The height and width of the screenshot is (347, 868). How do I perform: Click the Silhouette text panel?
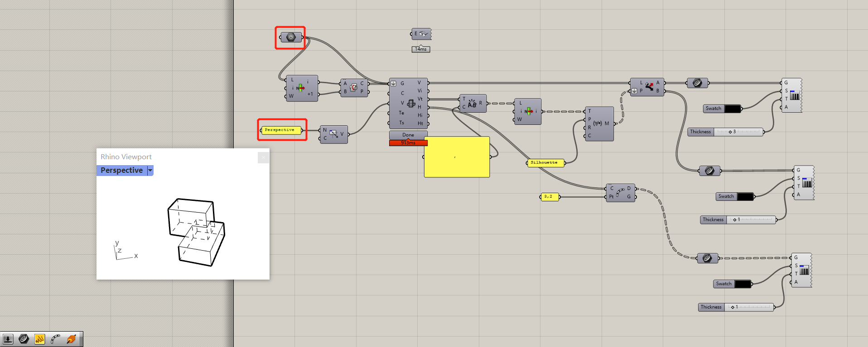tap(545, 162)
